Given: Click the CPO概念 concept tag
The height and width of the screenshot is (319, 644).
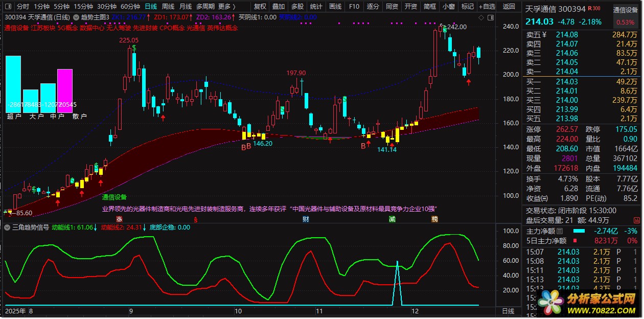Looking at the screenshot, I should coord(173,28).
